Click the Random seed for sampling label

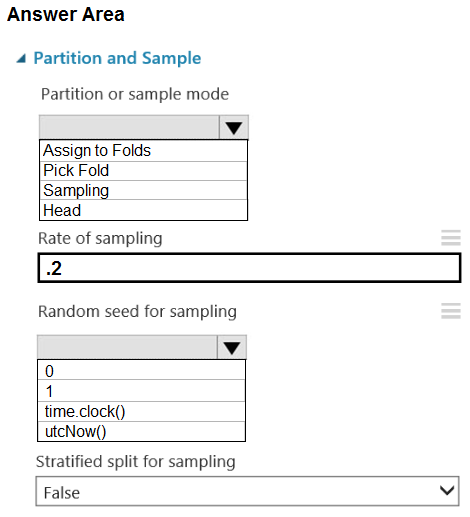[x=137, y=311]
